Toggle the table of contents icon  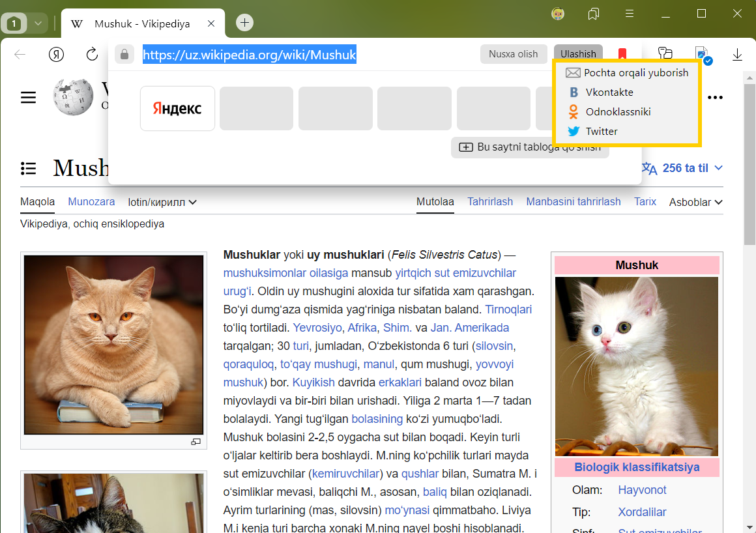click(x=28, y=168)
